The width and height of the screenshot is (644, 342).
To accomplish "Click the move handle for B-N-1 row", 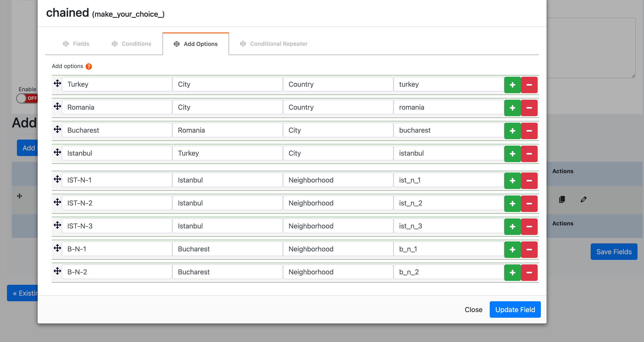I will pos(57,248).
